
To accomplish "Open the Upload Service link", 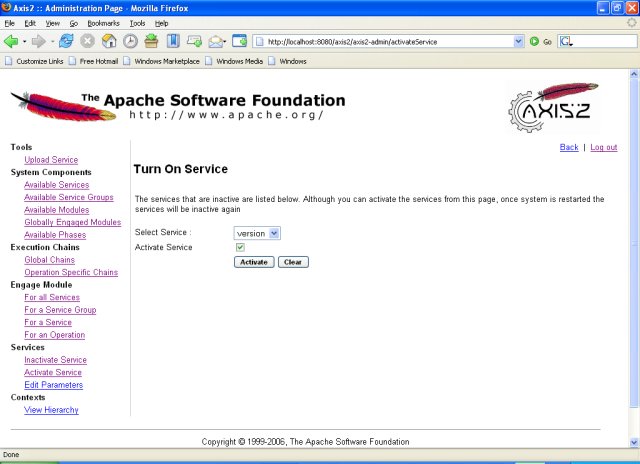I will (51, 160).
